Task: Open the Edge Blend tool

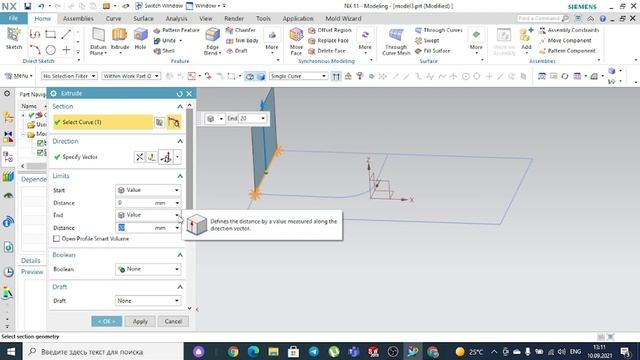Action: (212, 41)
